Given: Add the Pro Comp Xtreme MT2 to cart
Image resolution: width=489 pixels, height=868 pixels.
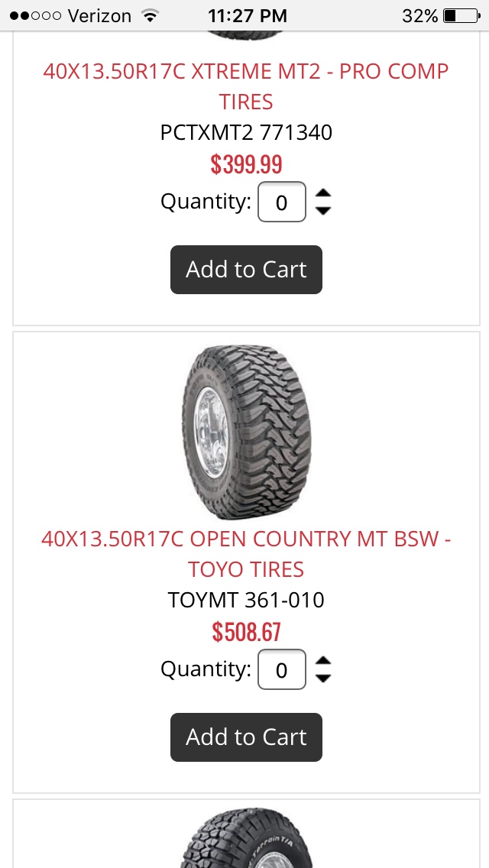Looking at the screenshot, I should coord(246,270).
